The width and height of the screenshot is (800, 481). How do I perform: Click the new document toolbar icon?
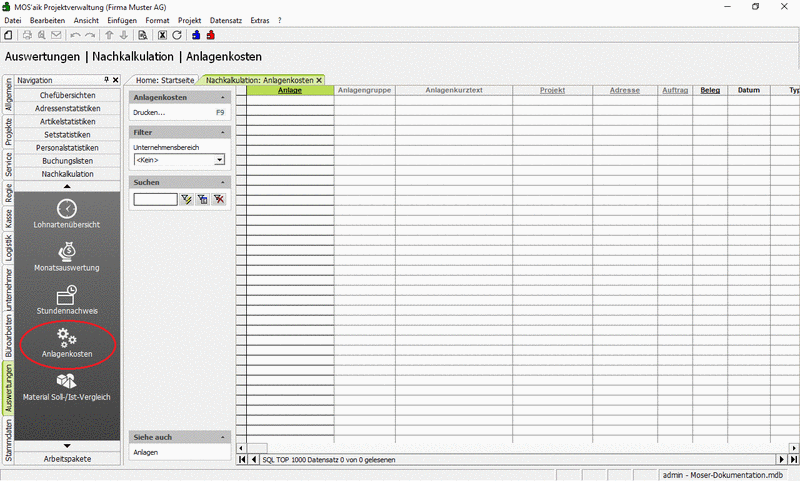8,35
